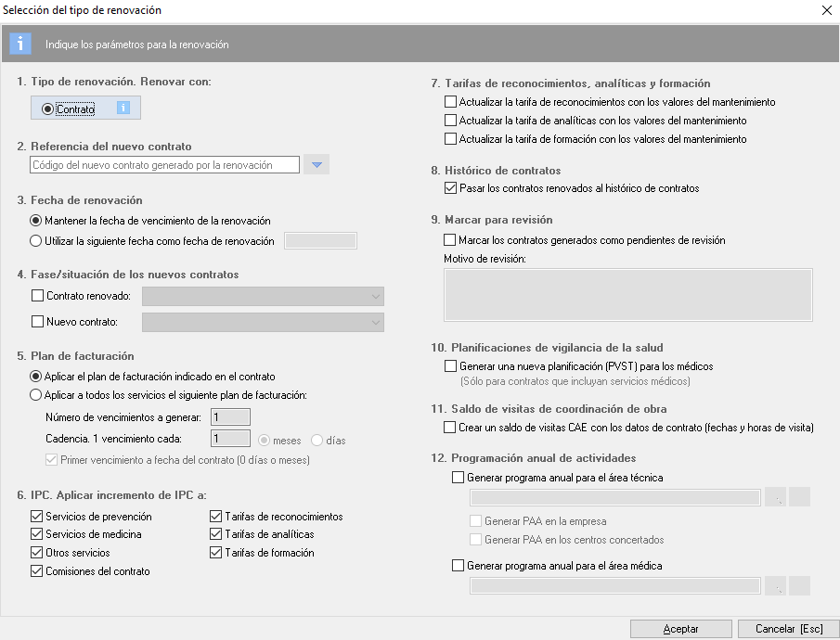840x640 pixels.
Task: Check update reconocimientos tariff with maintenance values
Action: (451, 102)
